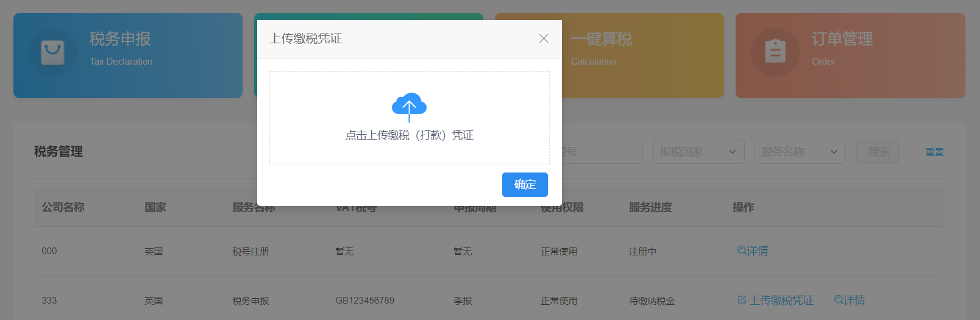This screenshot has height=320, width=980.
Task: Click the magnifier icon in row 333 详情
Action: tap(838, 299)
